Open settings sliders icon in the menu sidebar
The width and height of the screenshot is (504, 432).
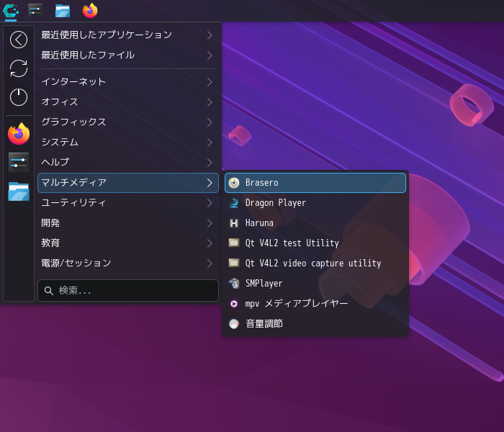click(x=19, y=162)
